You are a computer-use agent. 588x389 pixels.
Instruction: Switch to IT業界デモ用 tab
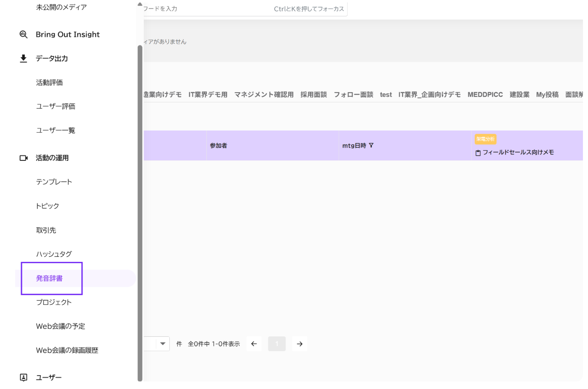[208, 95]
